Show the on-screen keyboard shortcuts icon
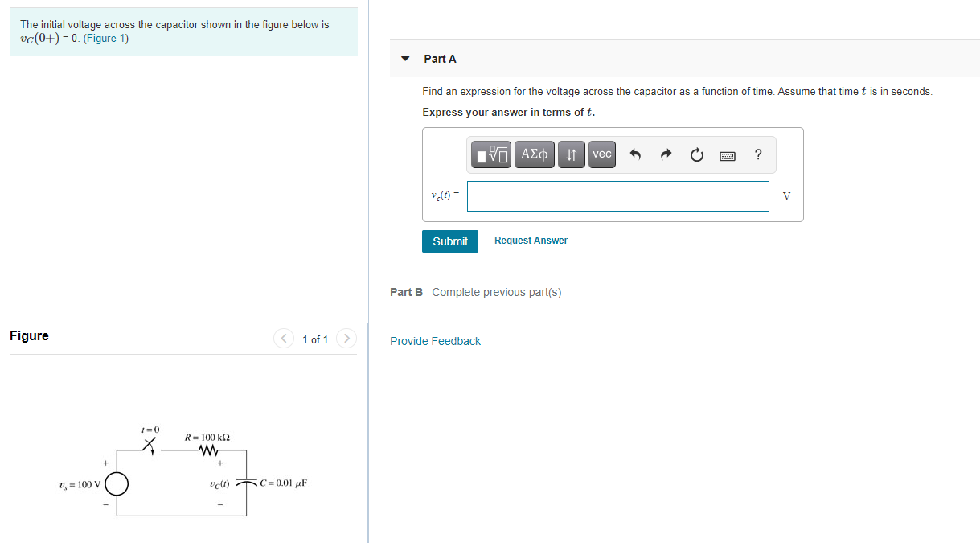 (x=728, y=154)
